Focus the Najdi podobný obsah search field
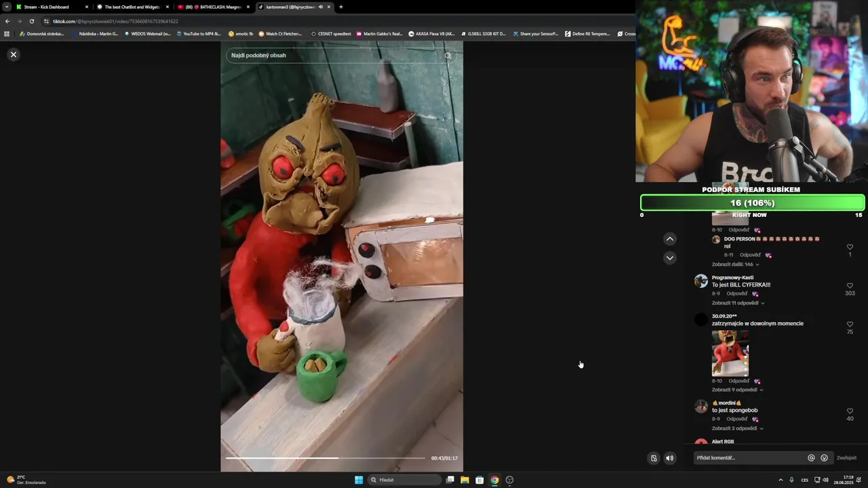 341,56
